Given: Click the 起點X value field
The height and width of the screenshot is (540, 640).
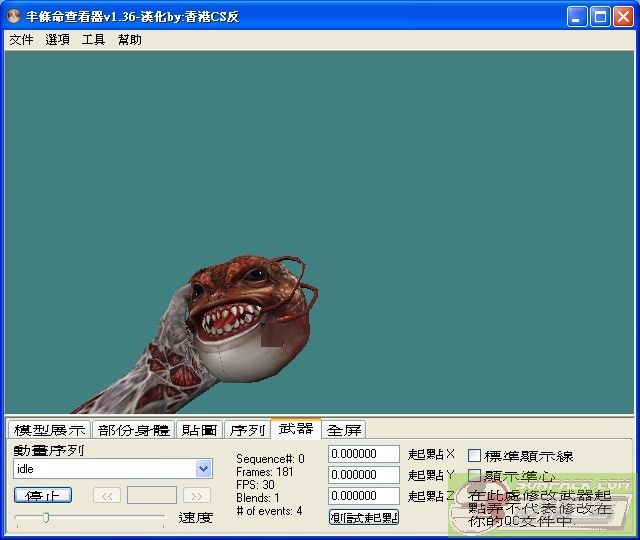Looking at the screenshot, I should (364, 454).
